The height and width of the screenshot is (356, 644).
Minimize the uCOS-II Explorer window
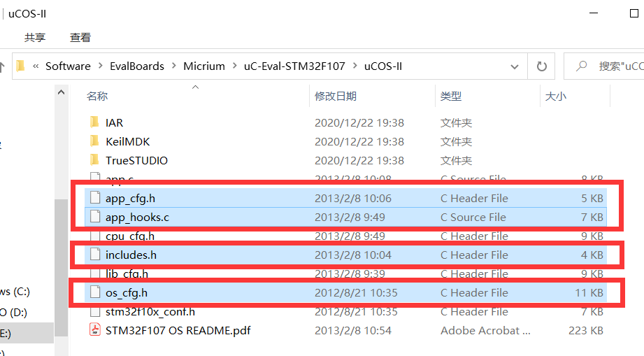(x=594, y=13)
